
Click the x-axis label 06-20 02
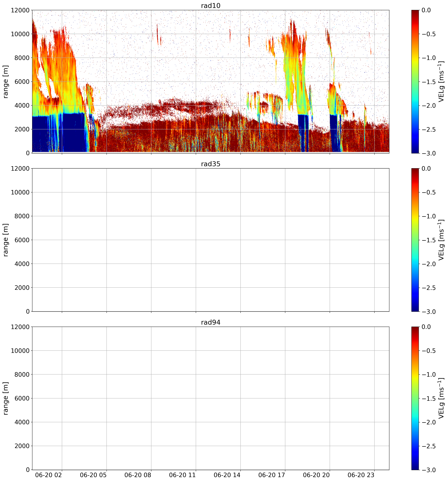click(48, 475)
